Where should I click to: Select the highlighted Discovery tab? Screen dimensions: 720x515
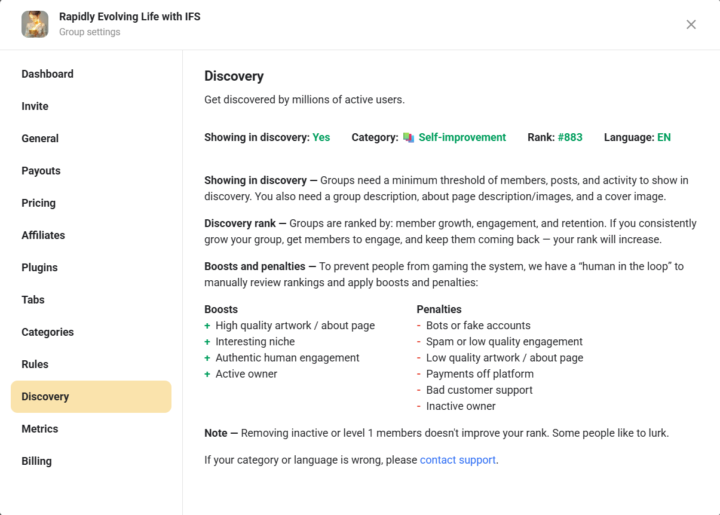click(90, 397)
